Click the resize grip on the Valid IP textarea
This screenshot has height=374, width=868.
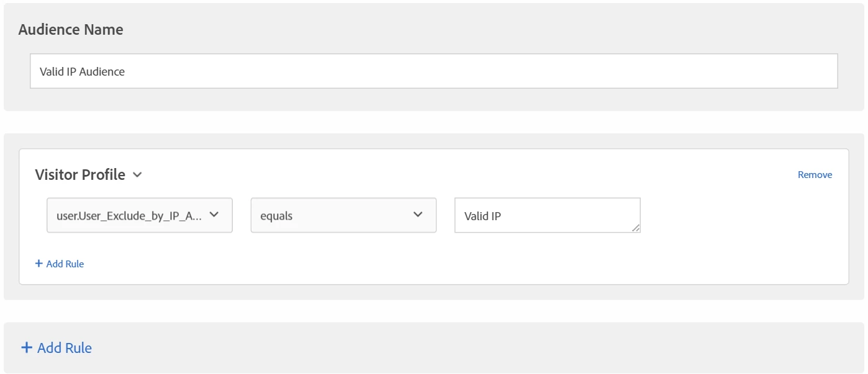[635, 228]
